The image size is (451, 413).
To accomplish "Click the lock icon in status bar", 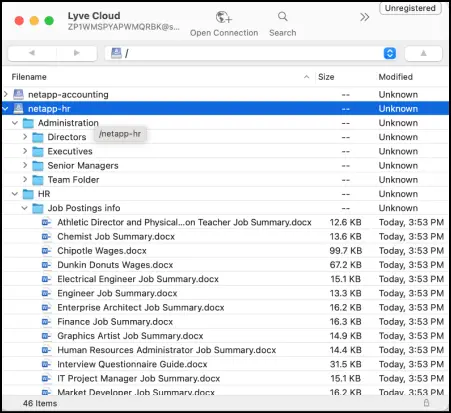I will [426, 403].
